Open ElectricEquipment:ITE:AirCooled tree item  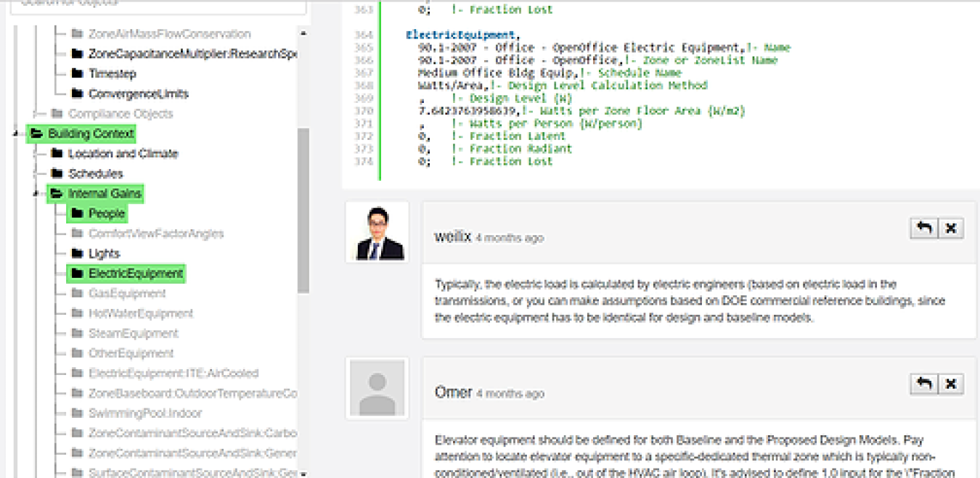(x=173, y=374)
